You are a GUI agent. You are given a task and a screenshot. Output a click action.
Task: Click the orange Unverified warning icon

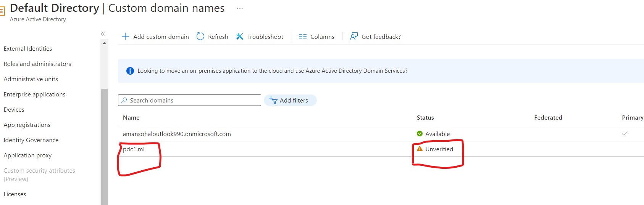coord(420,149)
